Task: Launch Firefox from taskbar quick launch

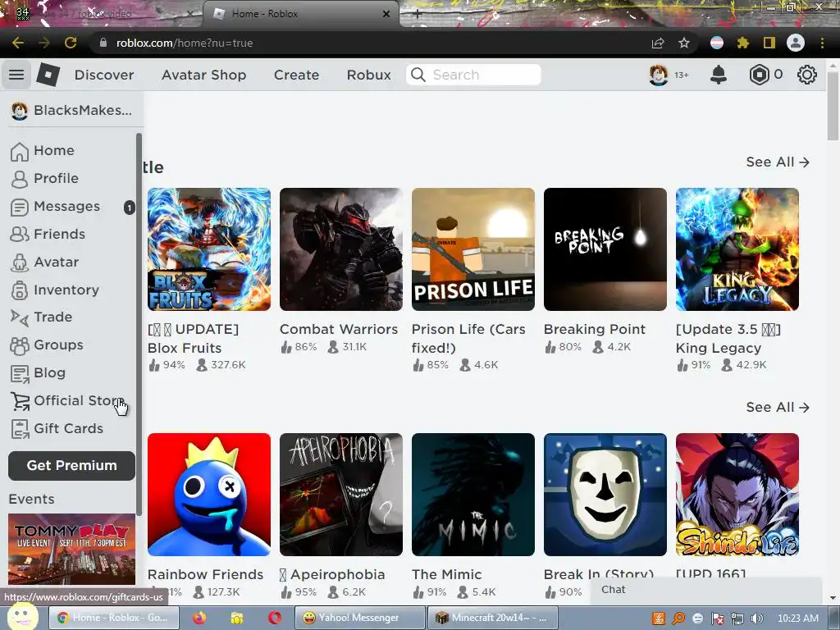Action: pos(199,618)
